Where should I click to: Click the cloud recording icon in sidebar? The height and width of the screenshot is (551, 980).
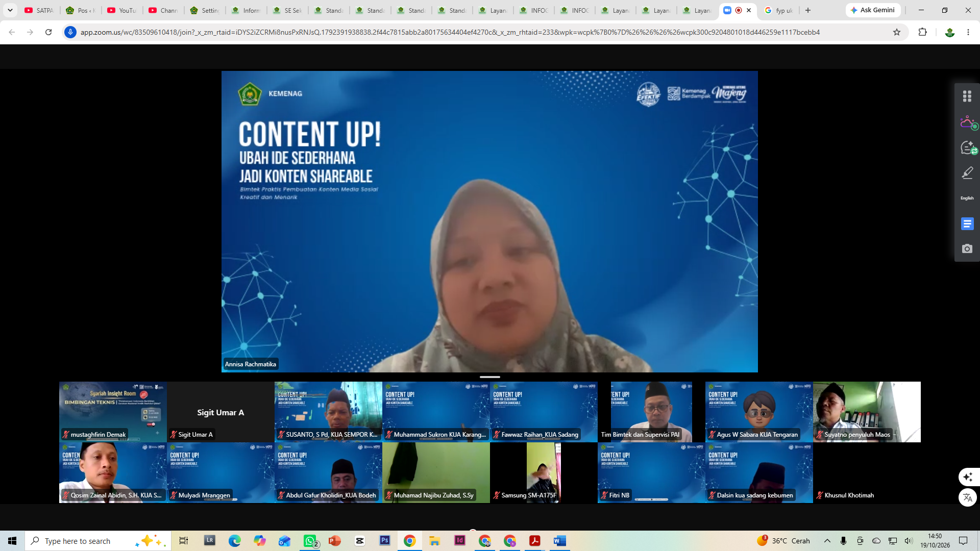point(968,122)
